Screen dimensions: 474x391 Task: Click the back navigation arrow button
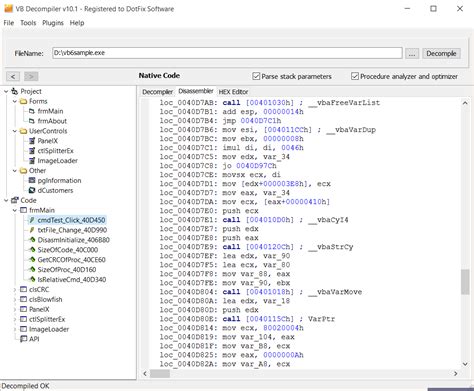[13, 76]
